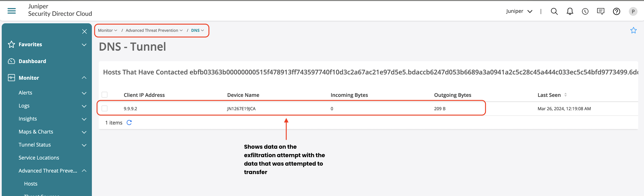This screenshot has width=644, height=196.
Task: Open the feedback chat icon
Action: pos(600,11)
